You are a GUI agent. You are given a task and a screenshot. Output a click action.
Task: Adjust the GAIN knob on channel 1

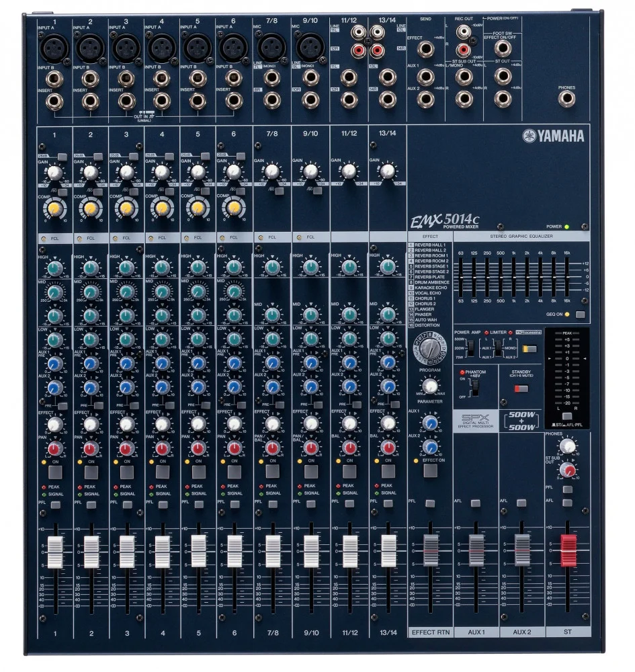[54, 173]
